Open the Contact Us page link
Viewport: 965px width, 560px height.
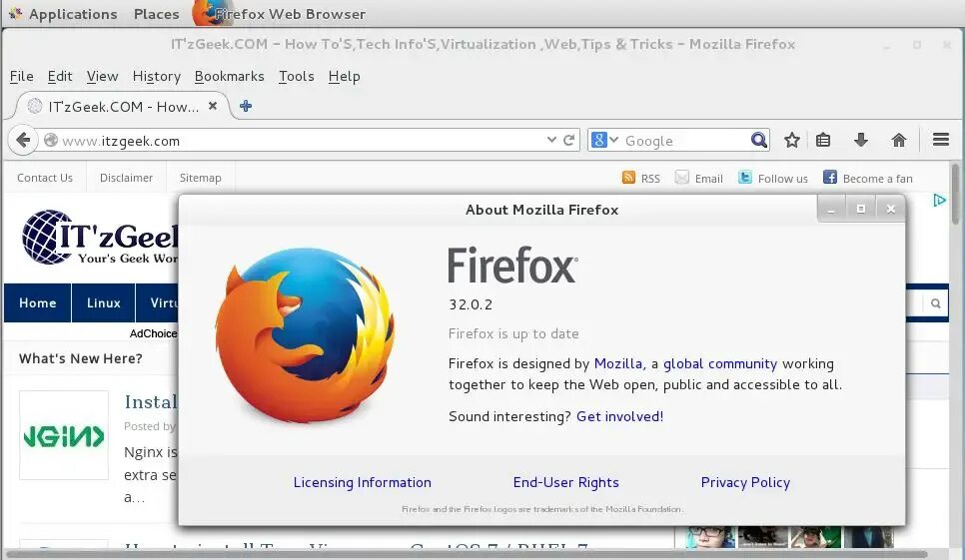click(x=45, y=178)
